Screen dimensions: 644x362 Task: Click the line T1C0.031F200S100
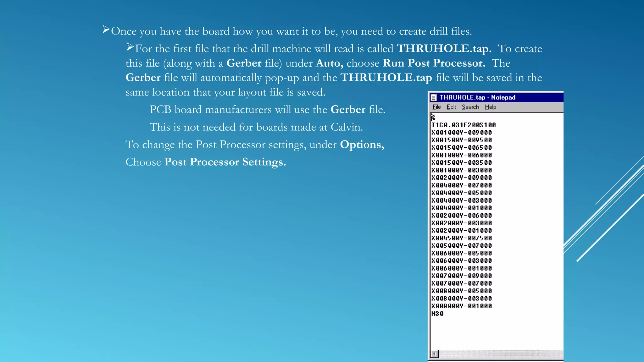(x=464, y=125)
